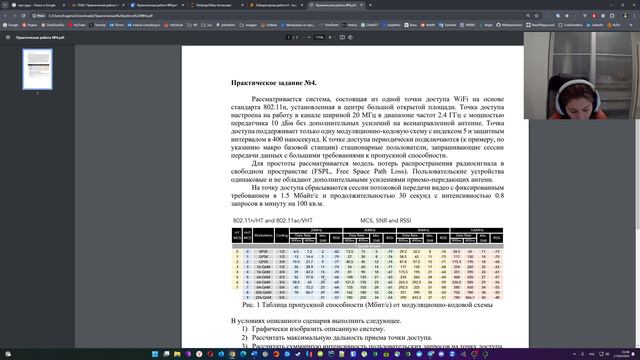
Task: Open the browser profile avatar
Action: pyautogui.click(x=625, y=16)
